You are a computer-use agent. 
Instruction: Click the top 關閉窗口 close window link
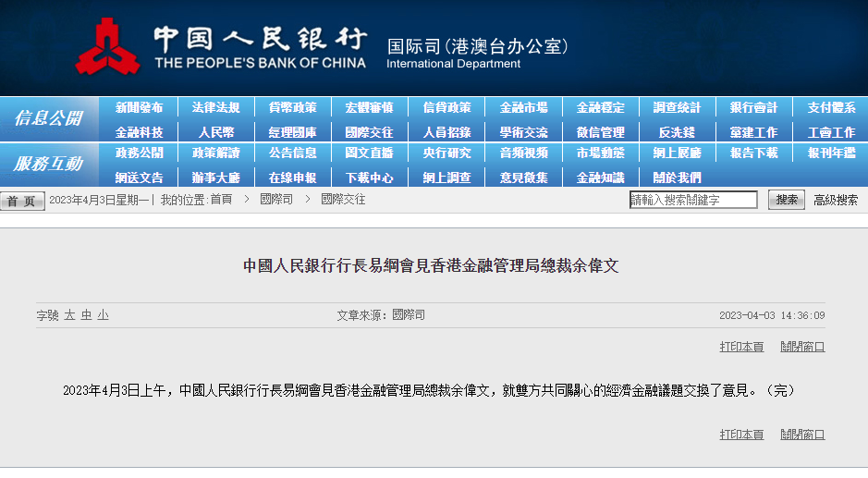tap(802, 347)
